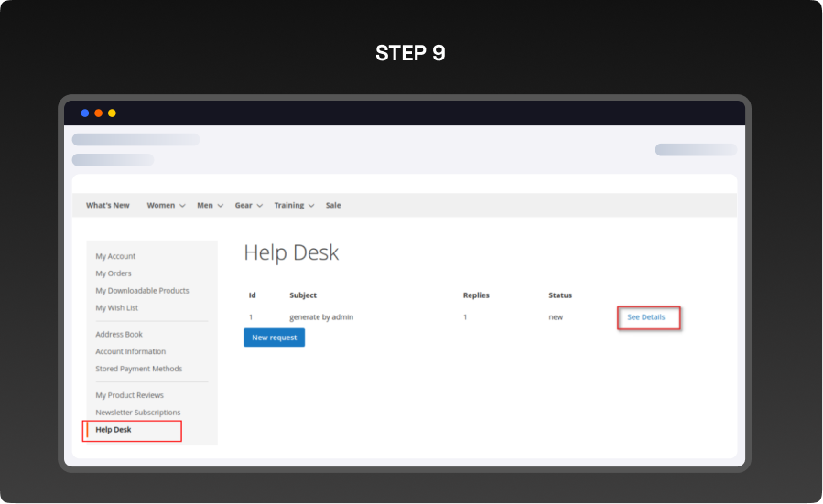
Task: Open My Downloadable Products link
Action: click(x=142, y=291)
